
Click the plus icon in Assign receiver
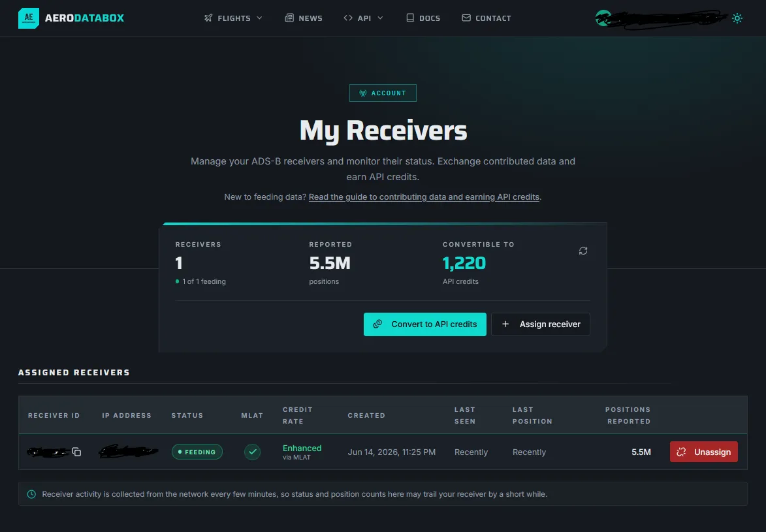coord(505,324)
